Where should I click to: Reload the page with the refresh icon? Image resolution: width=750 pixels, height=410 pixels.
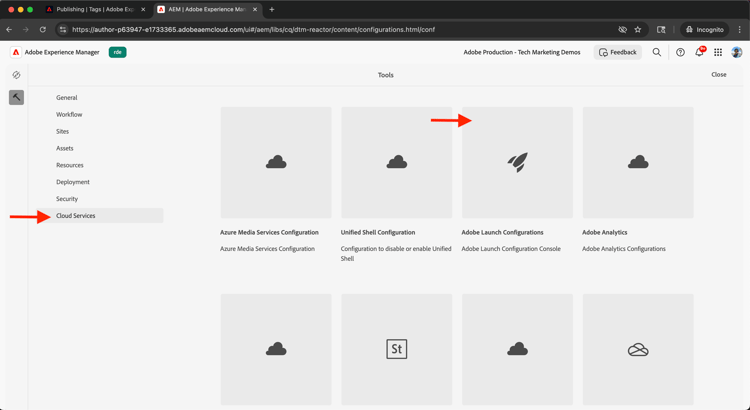[x=43, y=30]
